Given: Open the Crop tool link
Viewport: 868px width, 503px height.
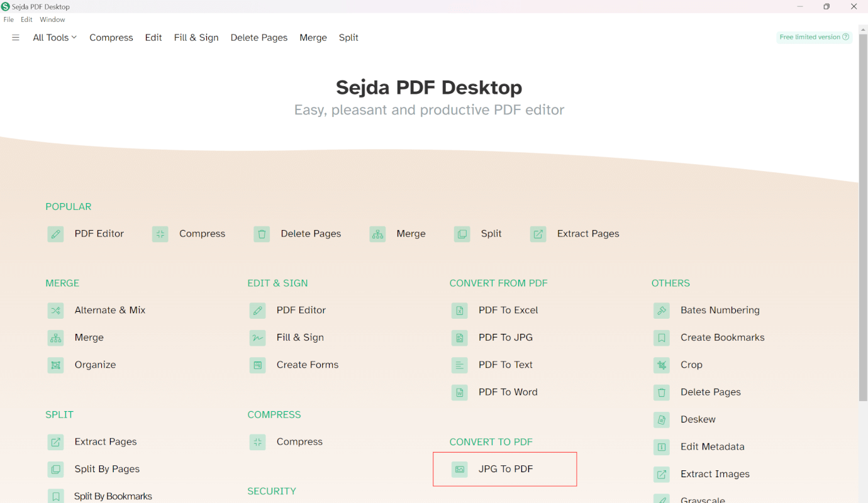Looking at the screenshot, I should (691, 365).
